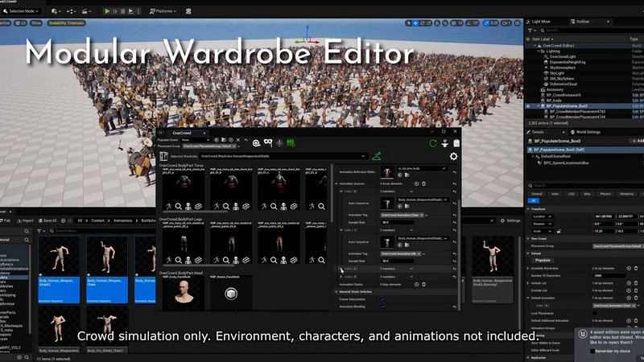The width and height of the screenshot is (644, 362).
Task: Select the OverCrowd window tab
Action: click(x=183, y=133)
